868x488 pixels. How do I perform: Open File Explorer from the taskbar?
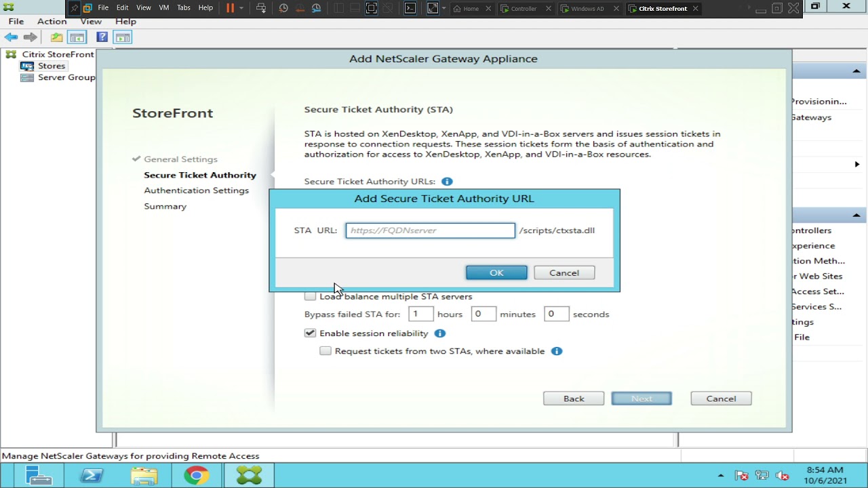(144, 476)
